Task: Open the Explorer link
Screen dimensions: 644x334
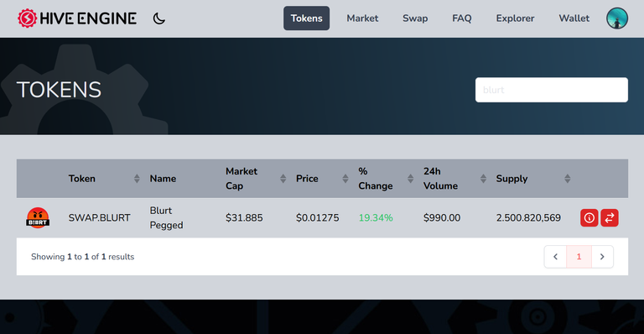Action: click(515, 18)
